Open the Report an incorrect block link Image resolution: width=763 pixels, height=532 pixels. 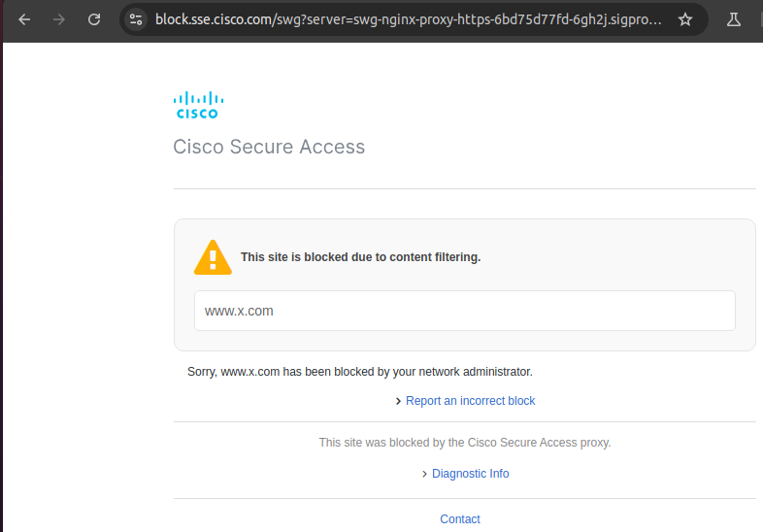click(470, 401)
